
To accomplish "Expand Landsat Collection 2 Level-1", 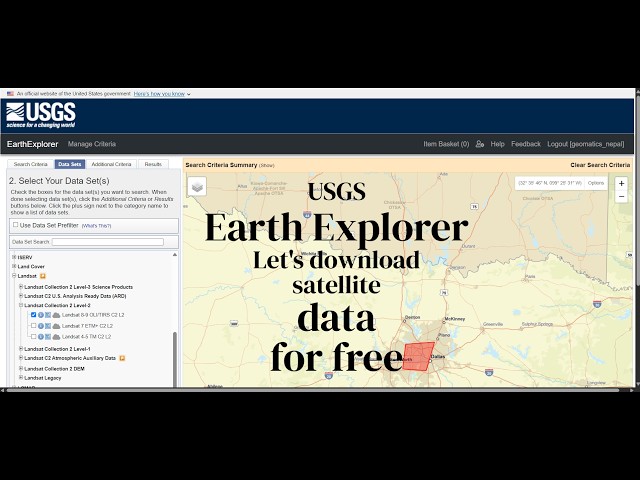I will 21,349.
